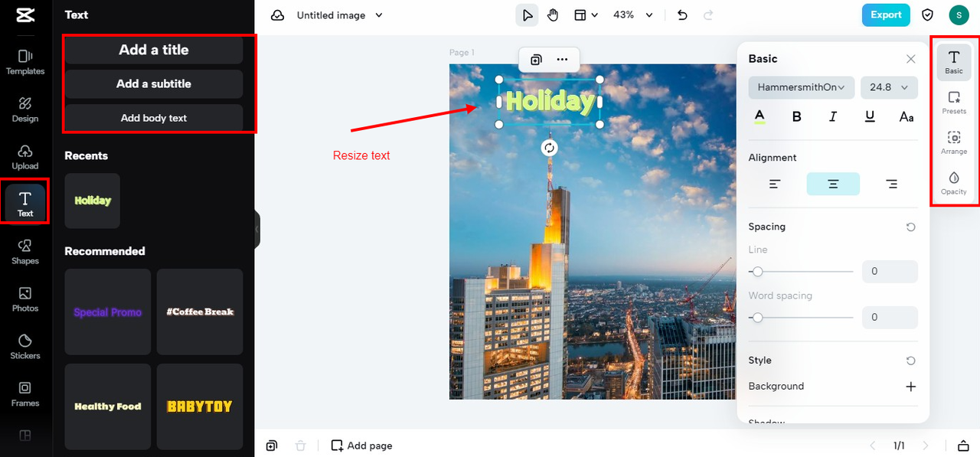Viewport: 980px width, 457px height.
Task: Open the HammersmithOne font dropdown
Action: click(802, 87)
